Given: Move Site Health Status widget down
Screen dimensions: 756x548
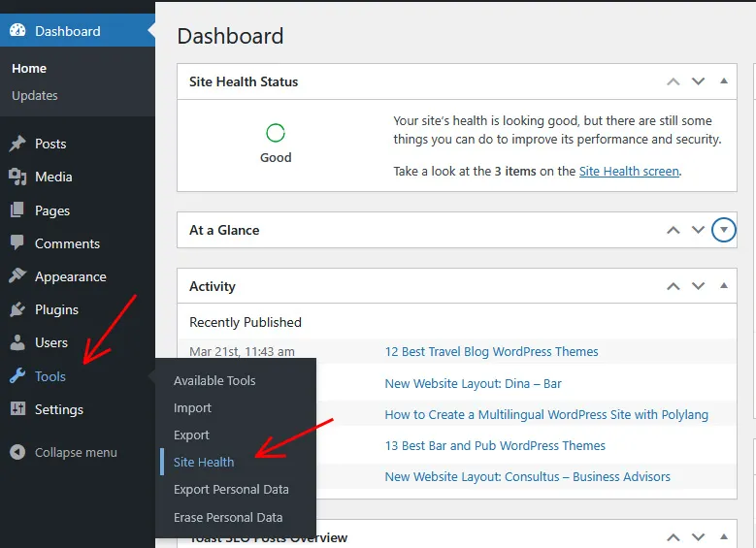Looking at the screenshot, I should pyautogui.click(x=698, y=81).
